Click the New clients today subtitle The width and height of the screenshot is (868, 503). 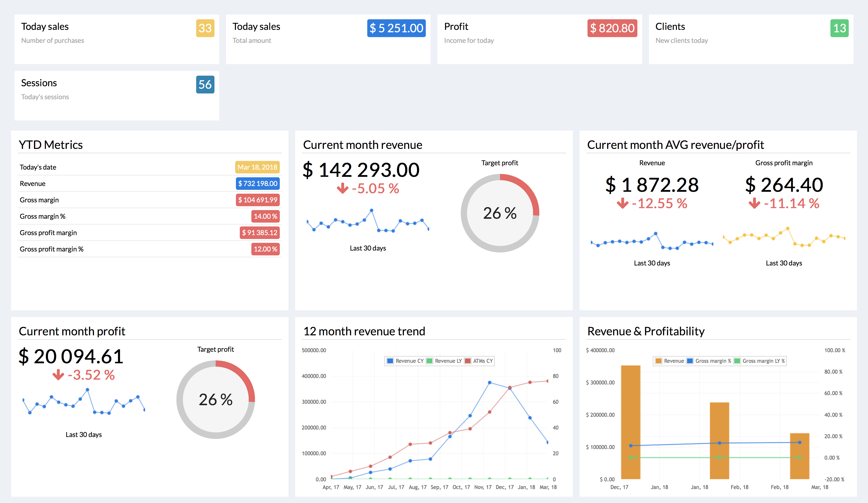[682, 41]
